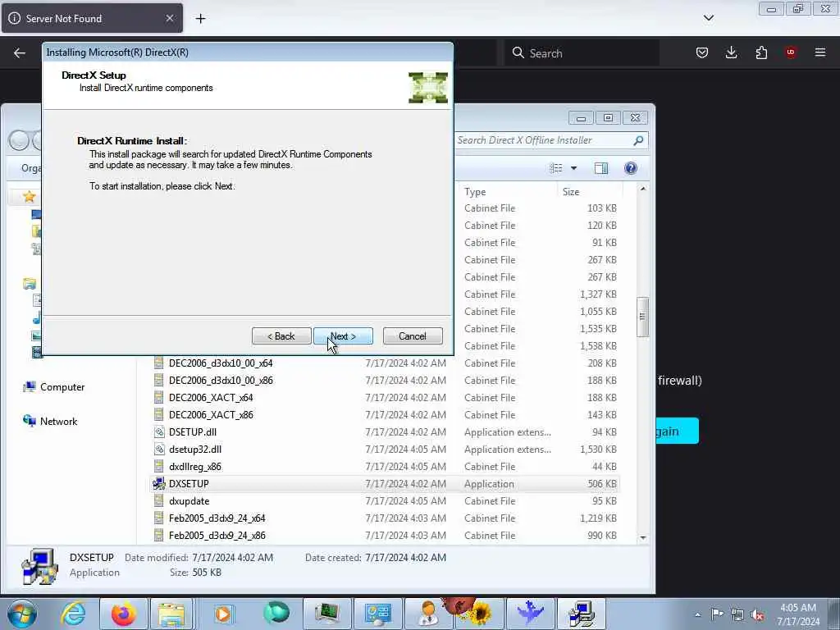The width and height of the screenshot is (840, 630).
Task: Click the Firefox Search field
Action: [582, 53]
